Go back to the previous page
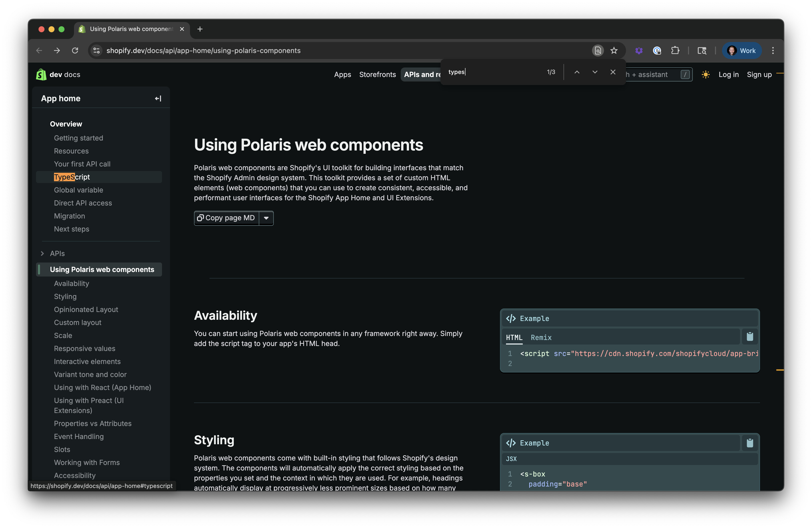 pos(39,50)
